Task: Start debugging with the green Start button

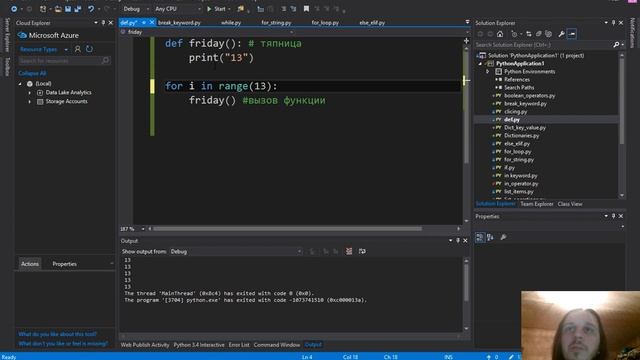Action: pos(216,9)
